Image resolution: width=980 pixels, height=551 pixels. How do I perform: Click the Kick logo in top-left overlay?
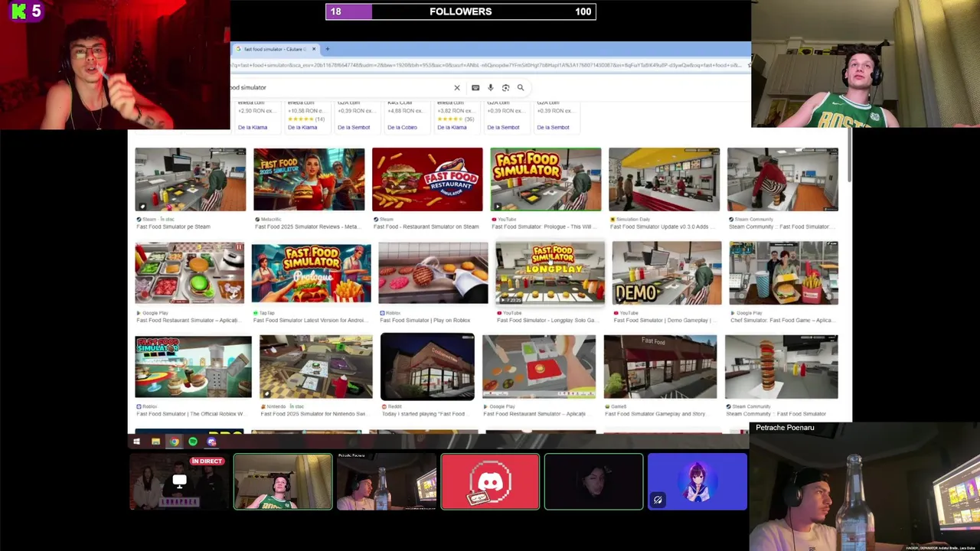[x=19, y=11]
